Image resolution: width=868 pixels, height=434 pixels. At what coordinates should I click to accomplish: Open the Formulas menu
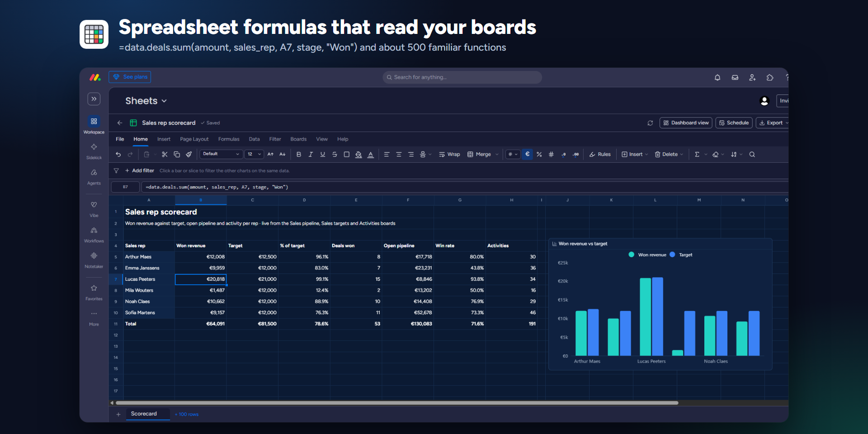click(x=229, y=139)
